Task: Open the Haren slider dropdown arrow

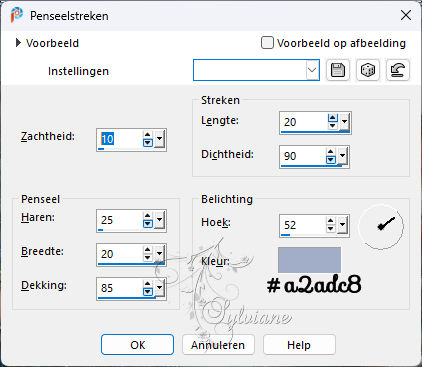Action: pyautogui.click(x=159, y=220)
